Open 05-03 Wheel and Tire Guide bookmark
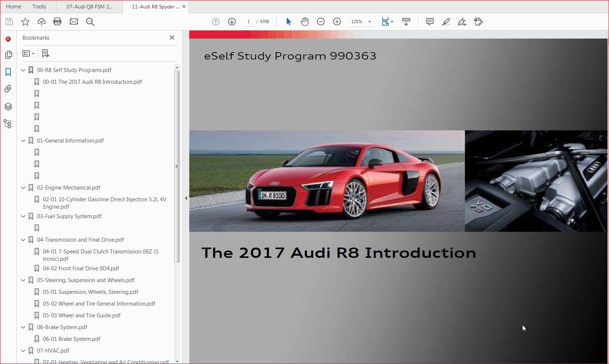This screenshot has width=609, height=364. point(82,316)
